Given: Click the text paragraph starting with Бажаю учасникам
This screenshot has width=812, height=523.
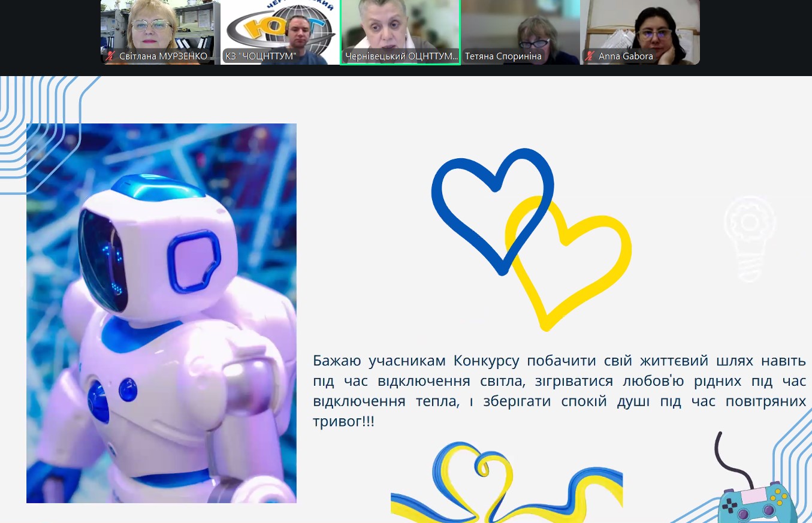Looking at the screenshot, I should pyautogui.click(x=559, y=391).
